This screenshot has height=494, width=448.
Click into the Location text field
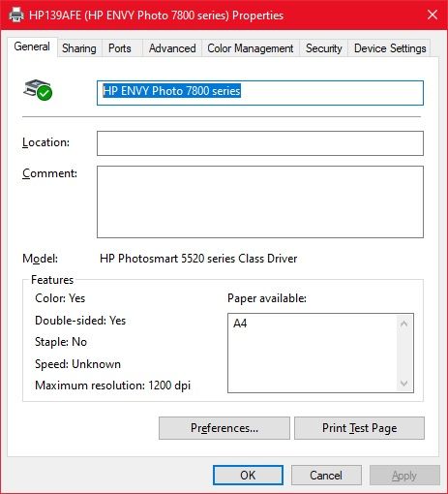[x=260, y=143]
